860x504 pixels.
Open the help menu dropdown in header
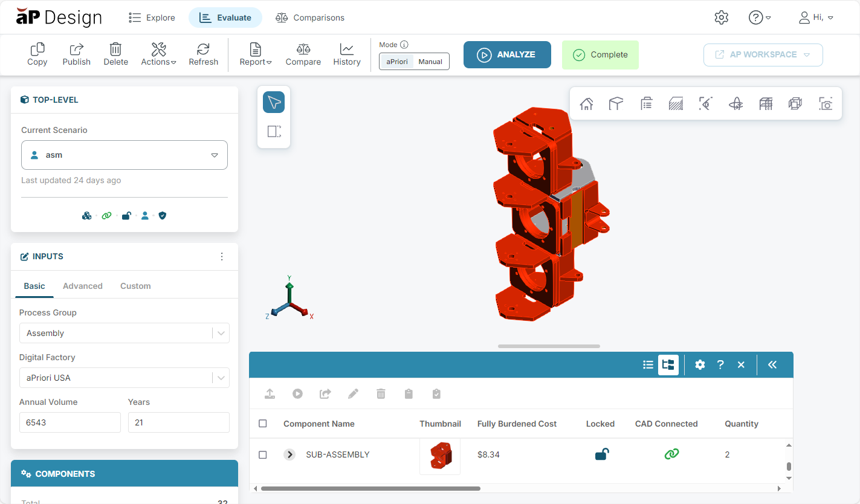759,18
